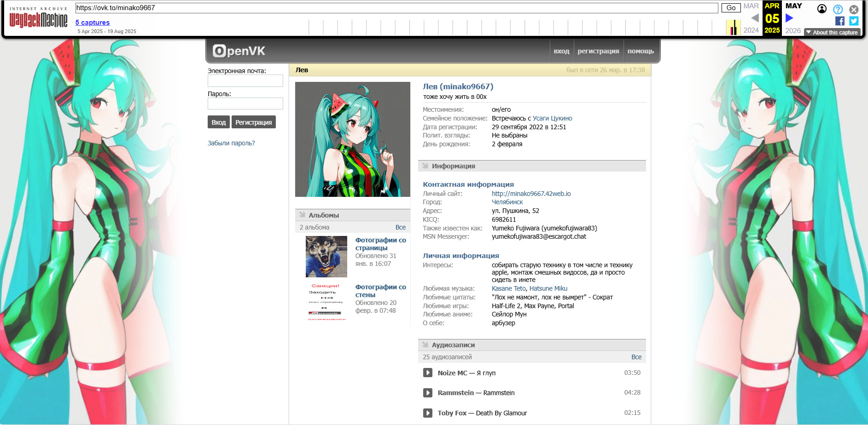The image size is (868, 425).
Task: Click the 25 аудиозаписей count text
Action: (x=447, y=357)
